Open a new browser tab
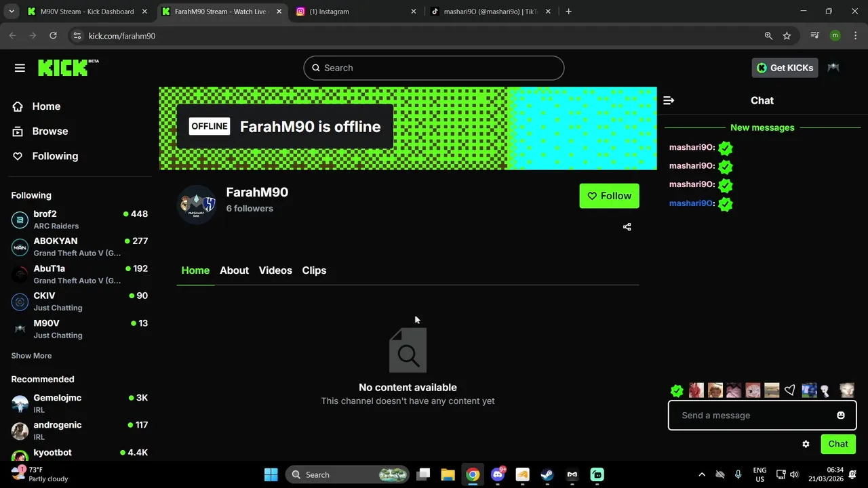This screenshot has height=488, width=868. click(x=568, y=12)
